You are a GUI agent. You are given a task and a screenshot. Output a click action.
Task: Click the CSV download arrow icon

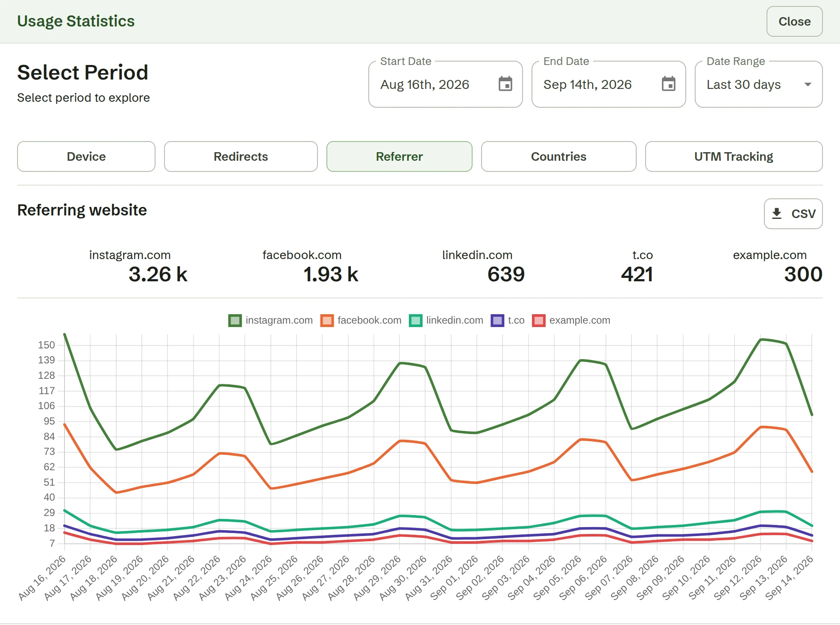(777, 213)
